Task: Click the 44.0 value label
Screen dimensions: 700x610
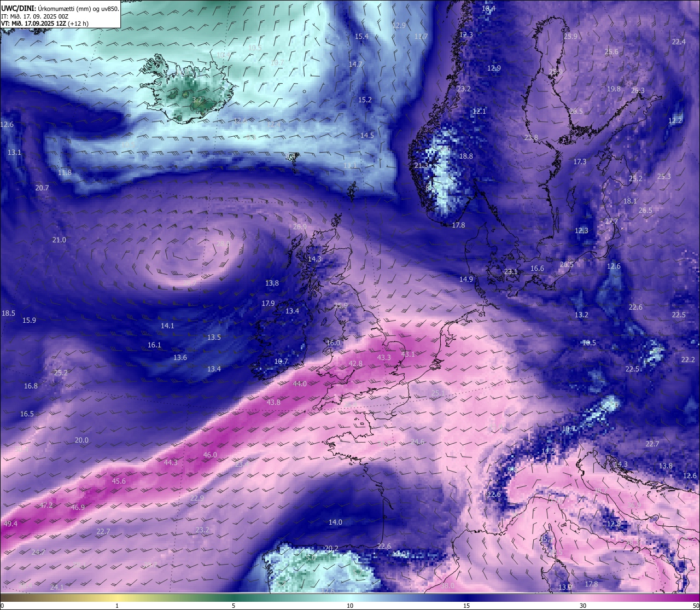Action: (300, 384)
